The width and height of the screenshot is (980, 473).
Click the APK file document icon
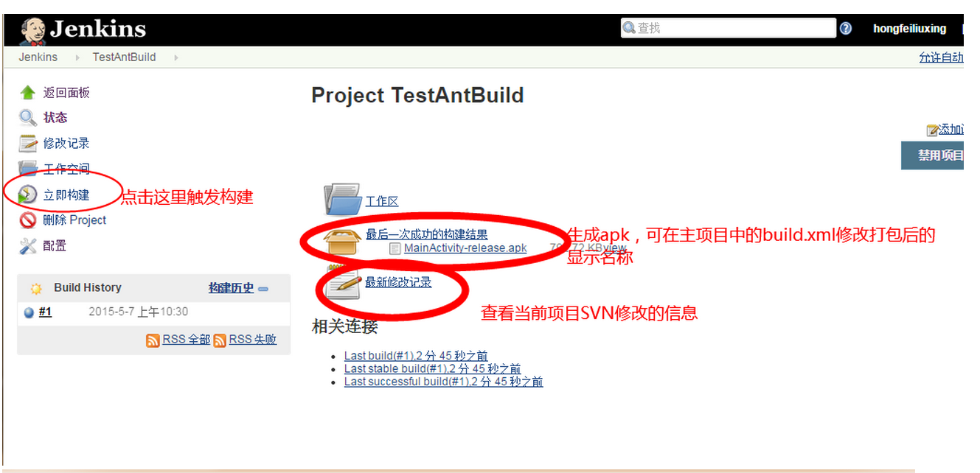pos(397,248)
